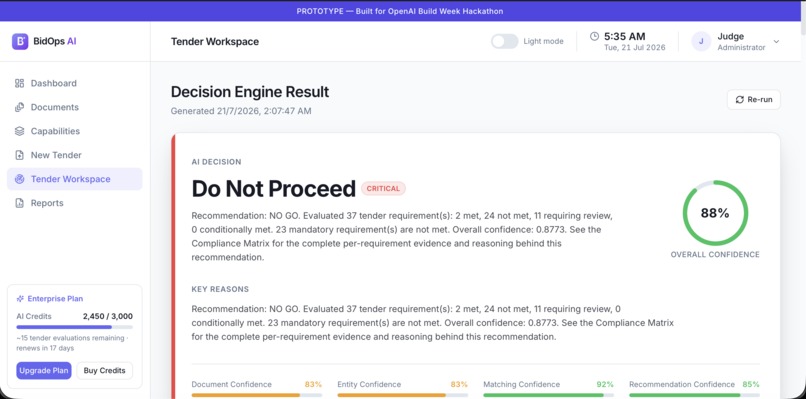Click the Recommendation Confidence progress bar

pos(694,395)
